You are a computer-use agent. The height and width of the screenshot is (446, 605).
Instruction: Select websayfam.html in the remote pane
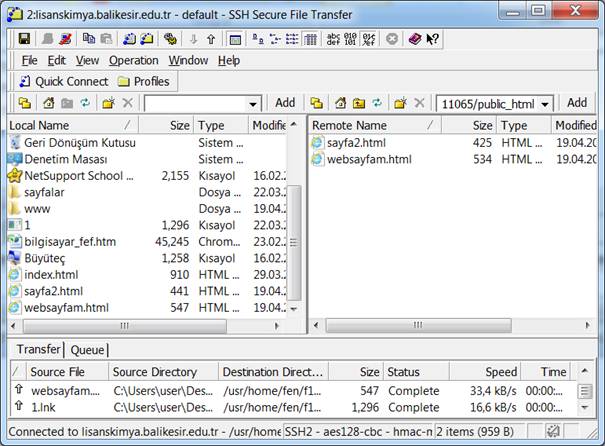(369, 159)
